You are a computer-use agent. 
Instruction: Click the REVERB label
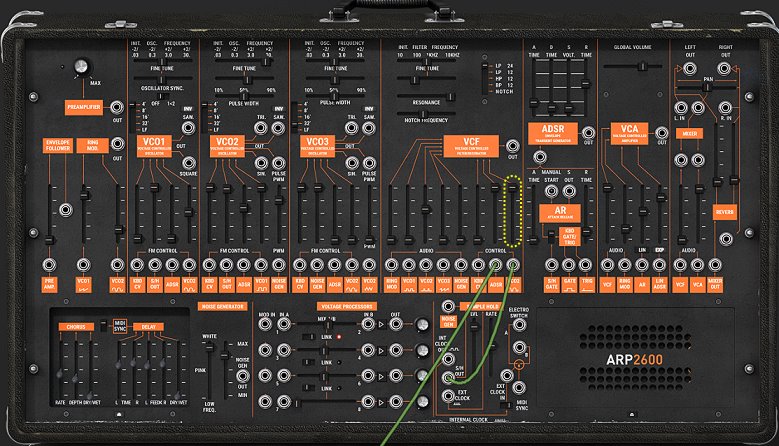click(724, 212)
